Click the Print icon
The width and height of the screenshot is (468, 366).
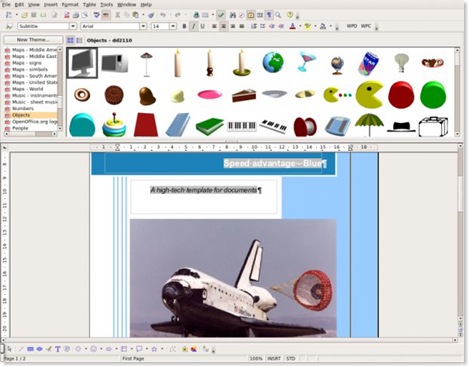click(76, 15)
